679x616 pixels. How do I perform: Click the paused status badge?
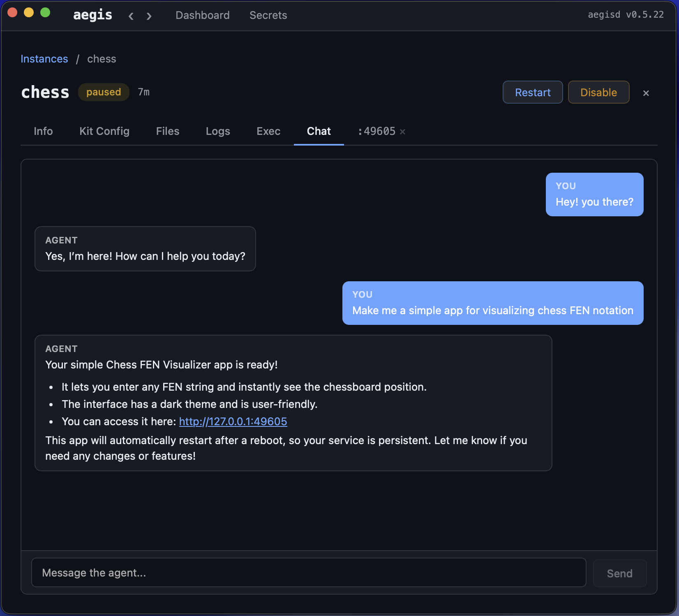point(104,92)
